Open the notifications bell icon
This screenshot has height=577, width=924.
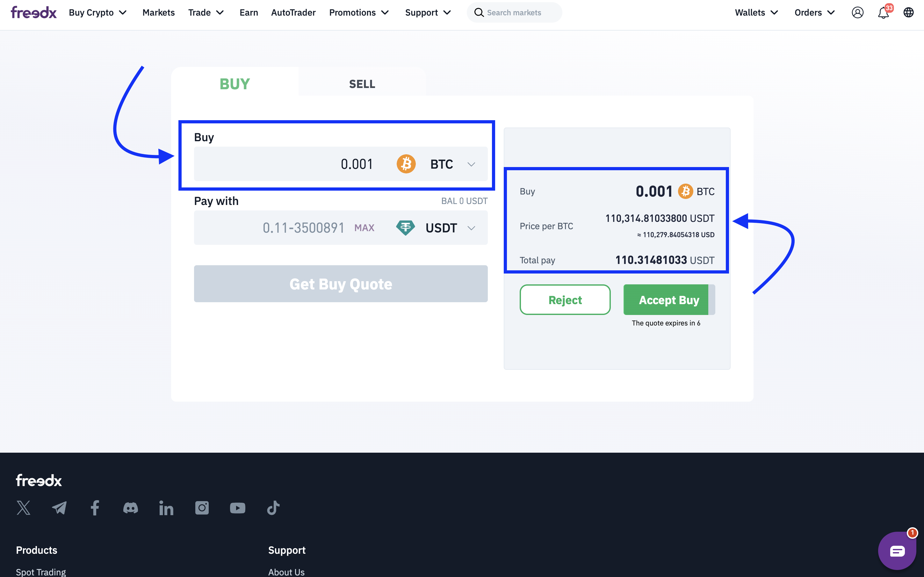tap(883, 13)
